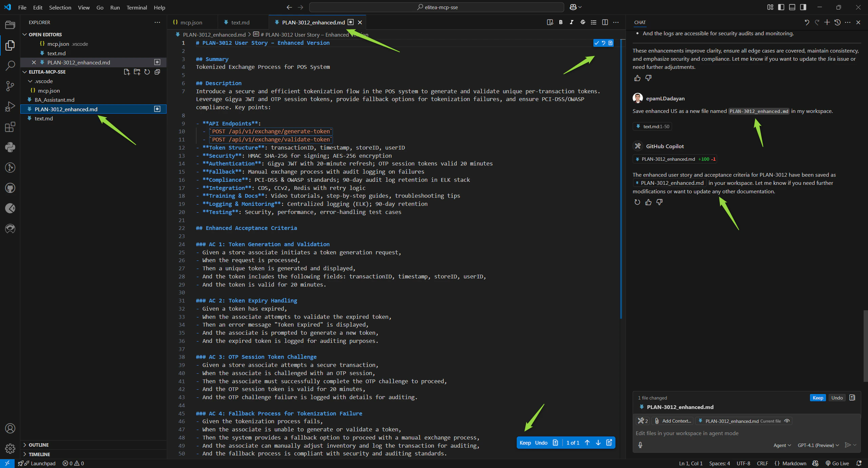The height and width of the screenshot is (468, 868).
Task: Give thumbs up to the Copilot response
Action: coord(648,202)
